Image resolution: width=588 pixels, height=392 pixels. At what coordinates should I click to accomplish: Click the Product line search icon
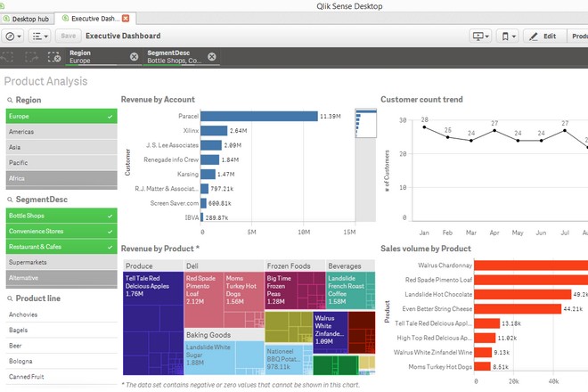[x=9, y=298]
